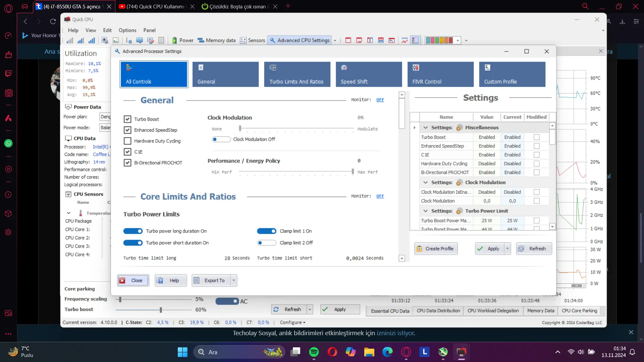Click the first red window layout icon
Screen dimensions: 644x362
[348, 40]
